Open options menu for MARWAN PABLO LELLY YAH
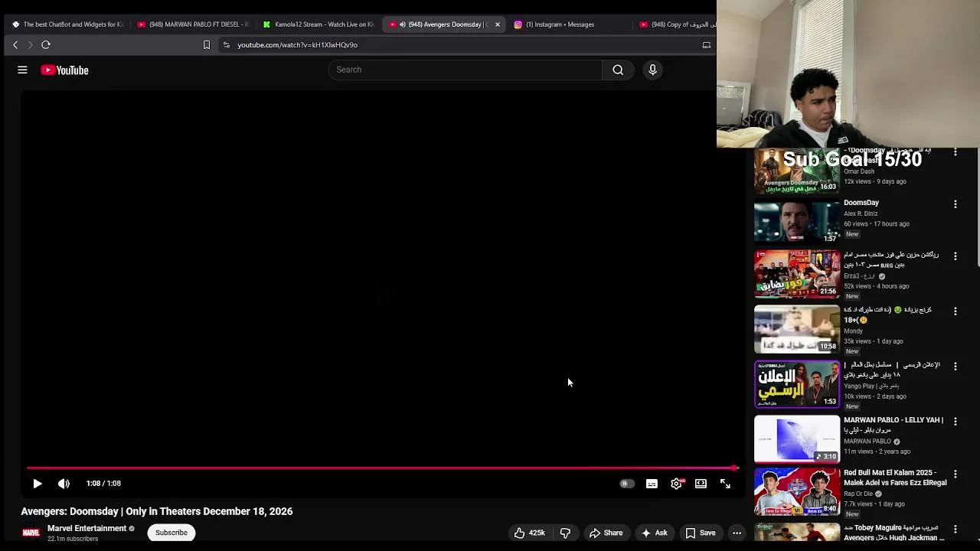Viewport: 980px width, 551px height. click(955, 422)
